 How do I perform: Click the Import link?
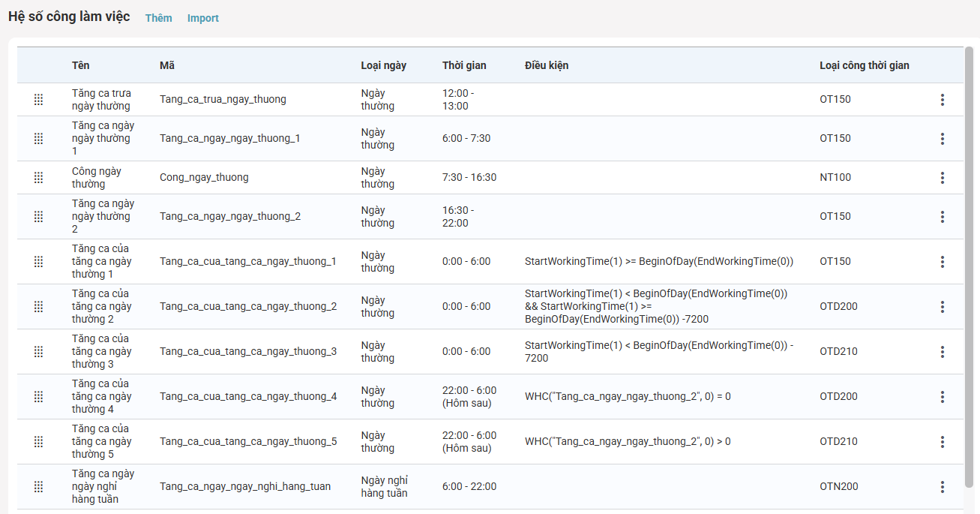[x=203, y=18]
